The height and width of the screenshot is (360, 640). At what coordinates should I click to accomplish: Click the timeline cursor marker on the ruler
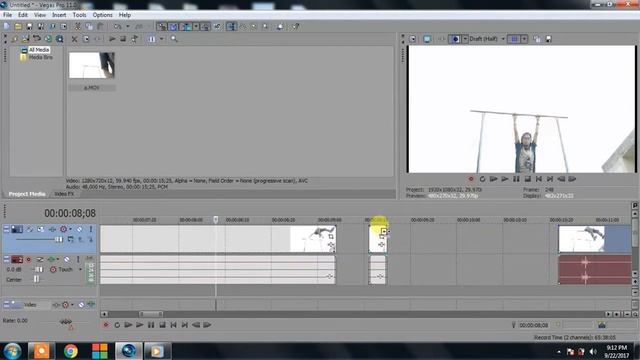click(216, 220)
